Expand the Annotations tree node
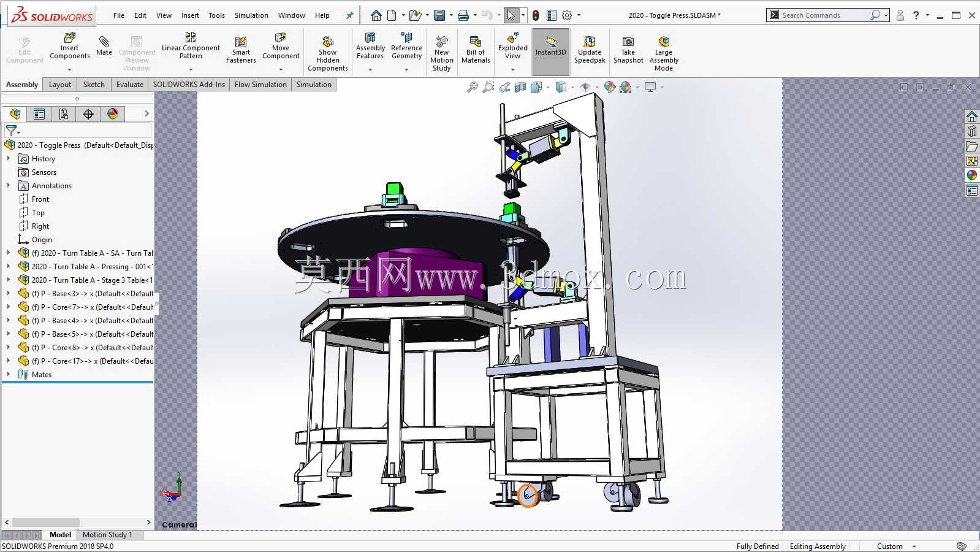This screenshot has width=980, height=552. pos(9,185)
